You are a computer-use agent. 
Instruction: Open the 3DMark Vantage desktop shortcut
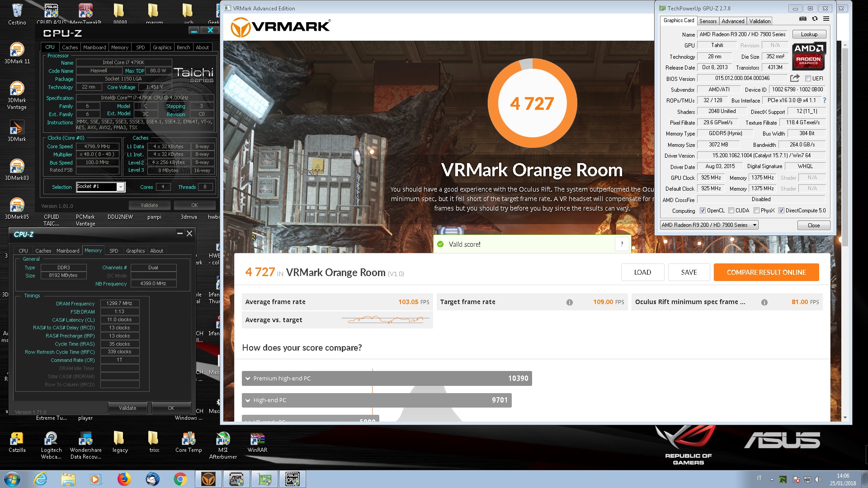point(17,95)
